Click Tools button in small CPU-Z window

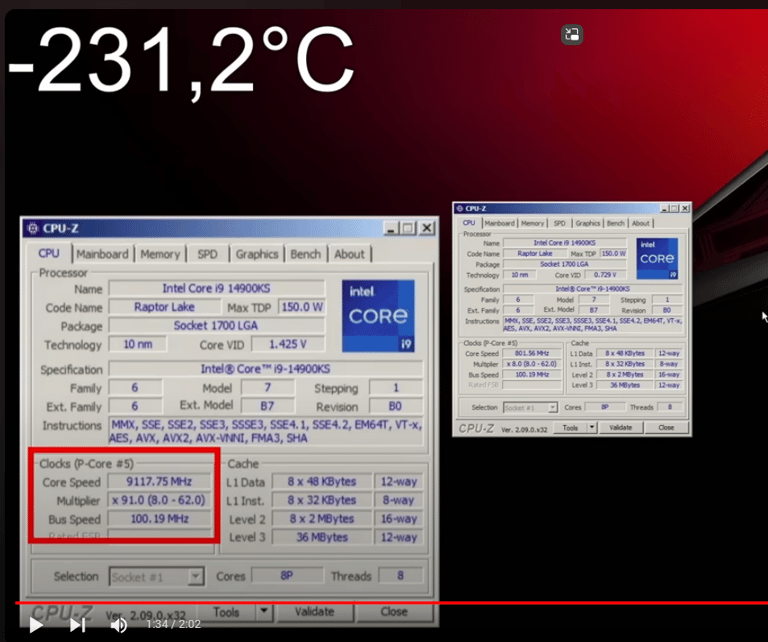[x=570, y=428]
